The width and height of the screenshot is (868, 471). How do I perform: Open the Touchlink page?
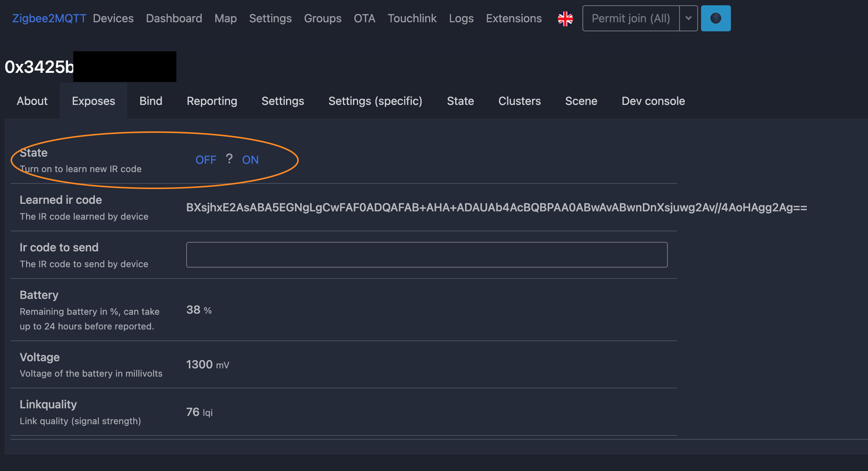coord(412,18)
